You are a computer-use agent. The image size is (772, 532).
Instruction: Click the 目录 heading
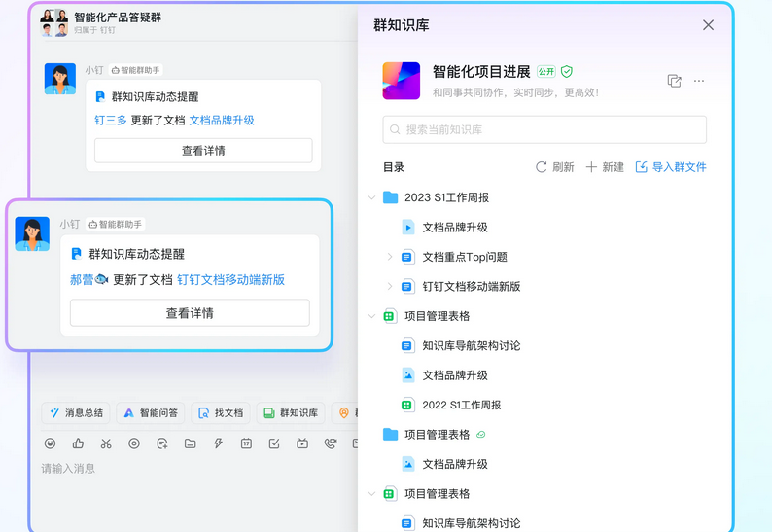point(394,167)
